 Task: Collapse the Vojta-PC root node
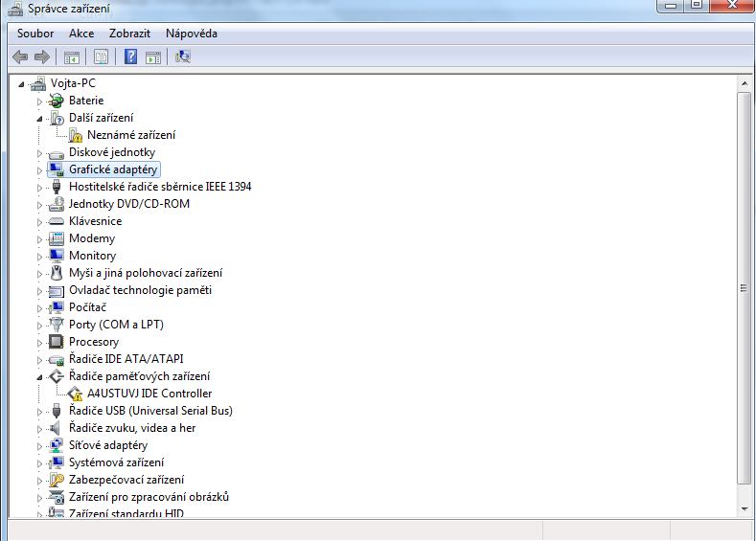(21, 84)
